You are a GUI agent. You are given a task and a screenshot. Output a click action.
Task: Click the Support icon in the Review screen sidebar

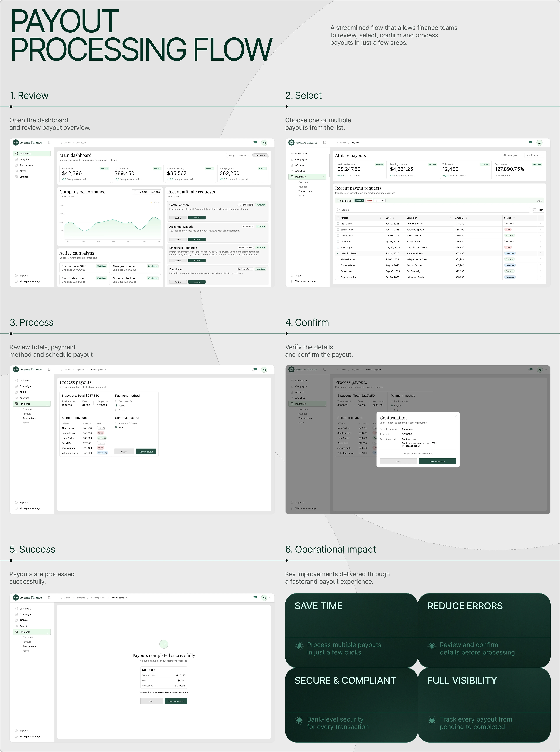pyautogui.click(x=16, y=276)
